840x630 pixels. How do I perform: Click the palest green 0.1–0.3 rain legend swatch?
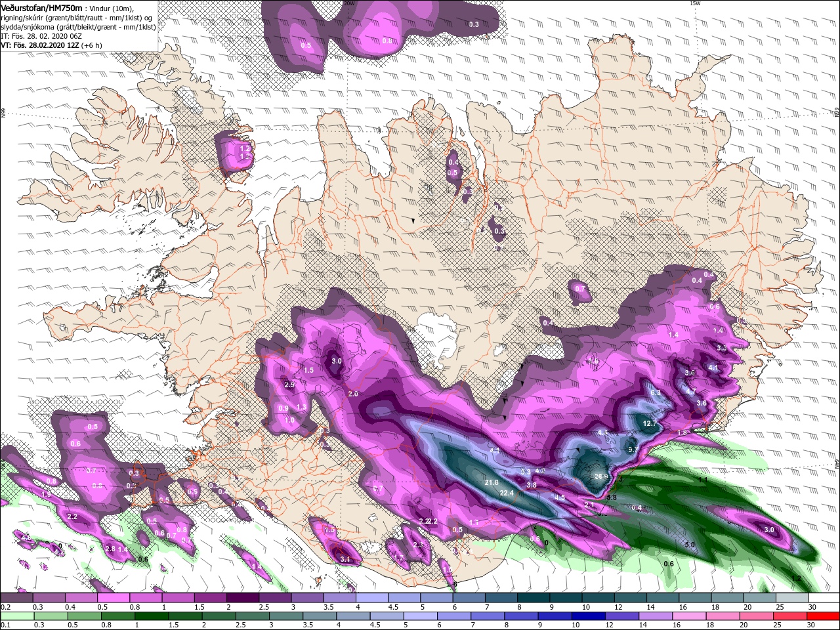pyautogui.click(x=16, y=616)
